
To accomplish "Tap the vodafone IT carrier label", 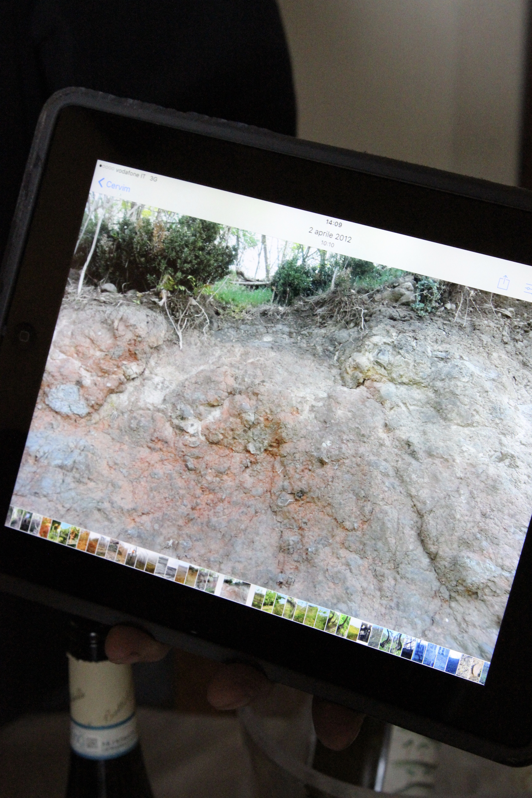I will click(131, 173).
